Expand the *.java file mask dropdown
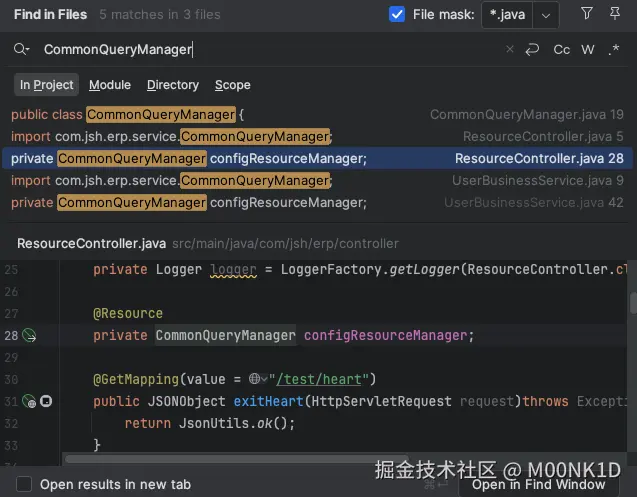This screenshot has width=637, height=497. point(546,15)
